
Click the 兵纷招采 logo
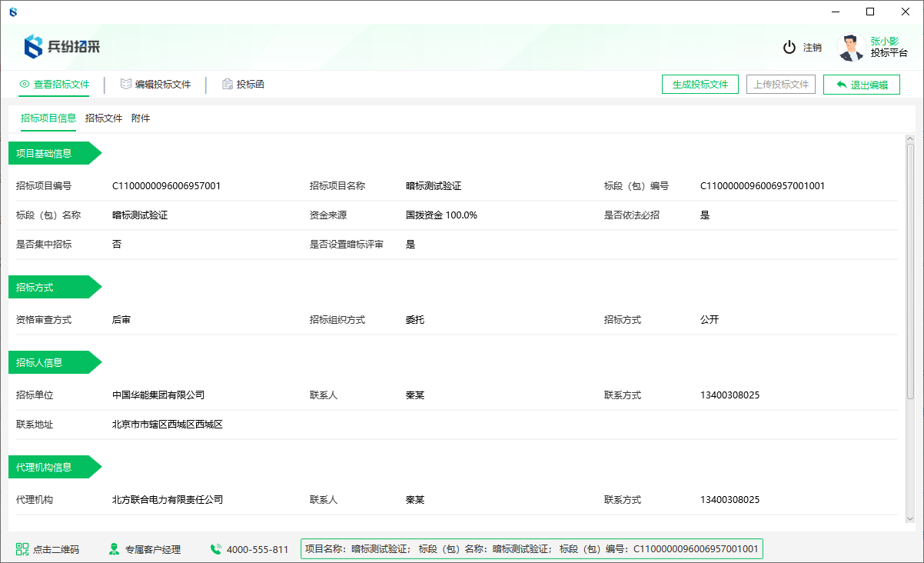(x=61, y=45)
